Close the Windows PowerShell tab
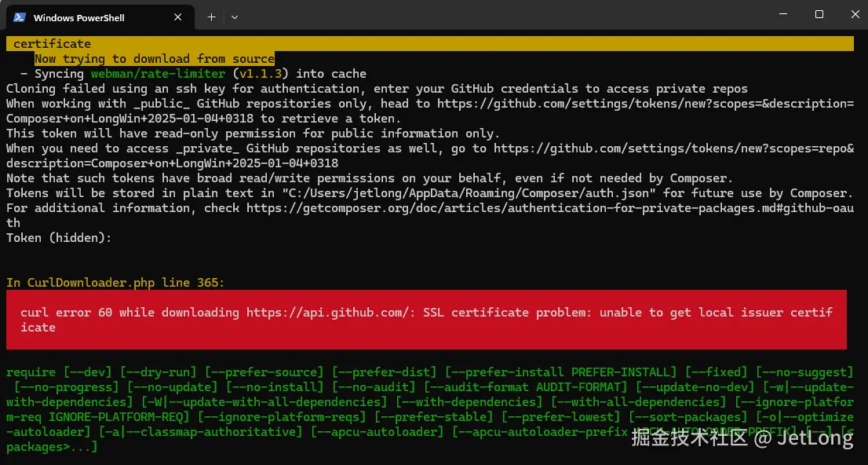This screenshot has height=465, width=868. click(177, 17)
